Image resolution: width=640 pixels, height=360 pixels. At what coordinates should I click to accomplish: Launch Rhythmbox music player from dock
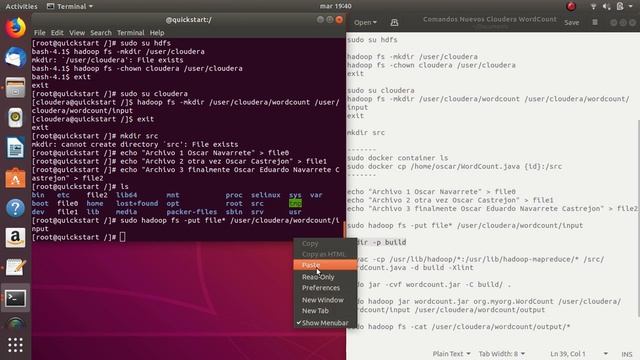pos(16,118)
